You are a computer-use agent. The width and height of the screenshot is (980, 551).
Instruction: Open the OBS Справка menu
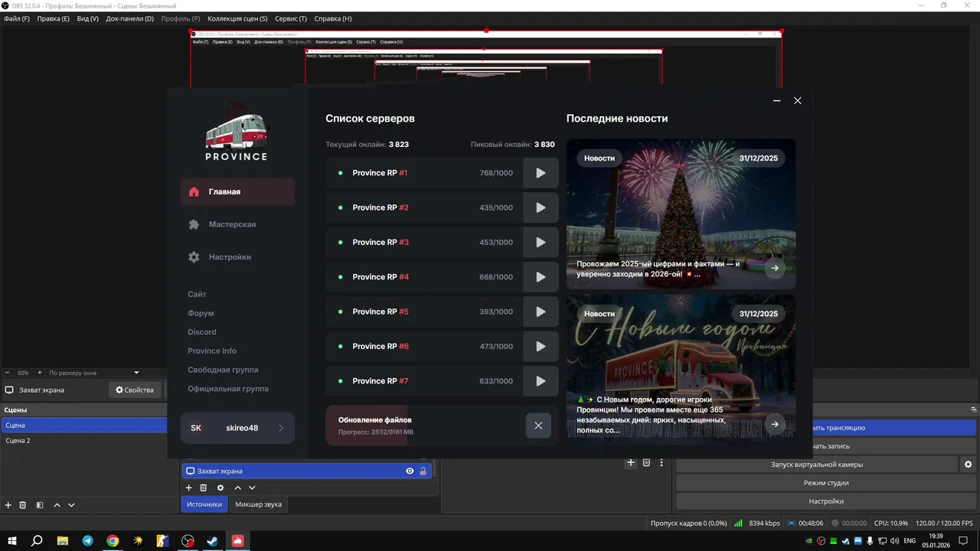(x=333, y=18)
